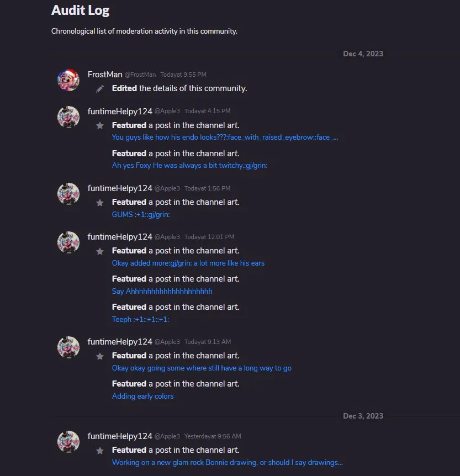
Task: Open the "Adding early colors" post
Action: point(142,396)
